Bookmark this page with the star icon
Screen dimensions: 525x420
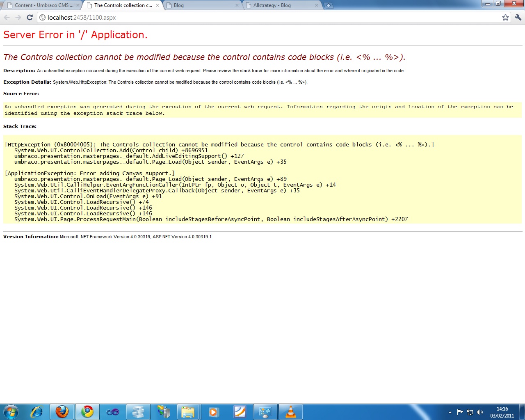pyautogui.click(x=505, y=17)
